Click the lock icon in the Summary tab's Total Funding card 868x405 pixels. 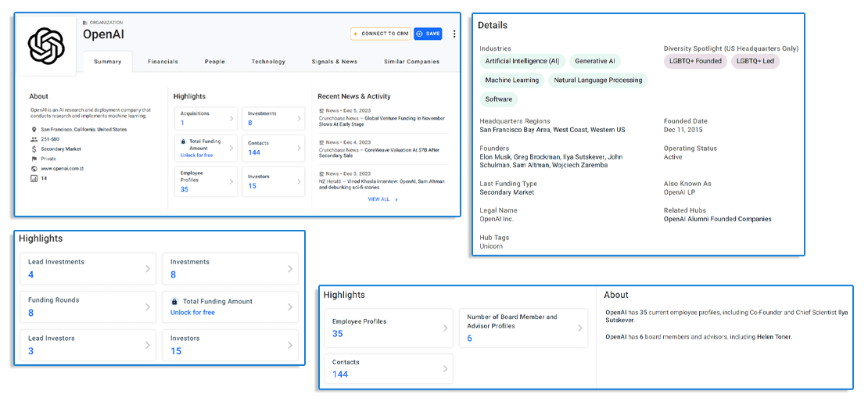183,142
